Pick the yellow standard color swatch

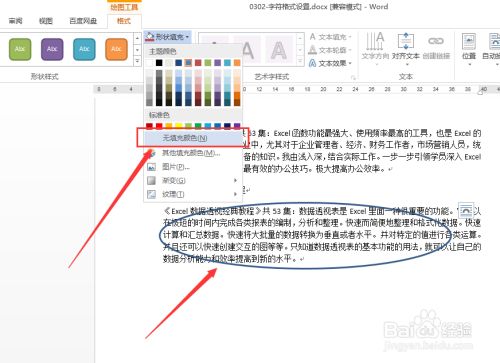pos(179,126)
